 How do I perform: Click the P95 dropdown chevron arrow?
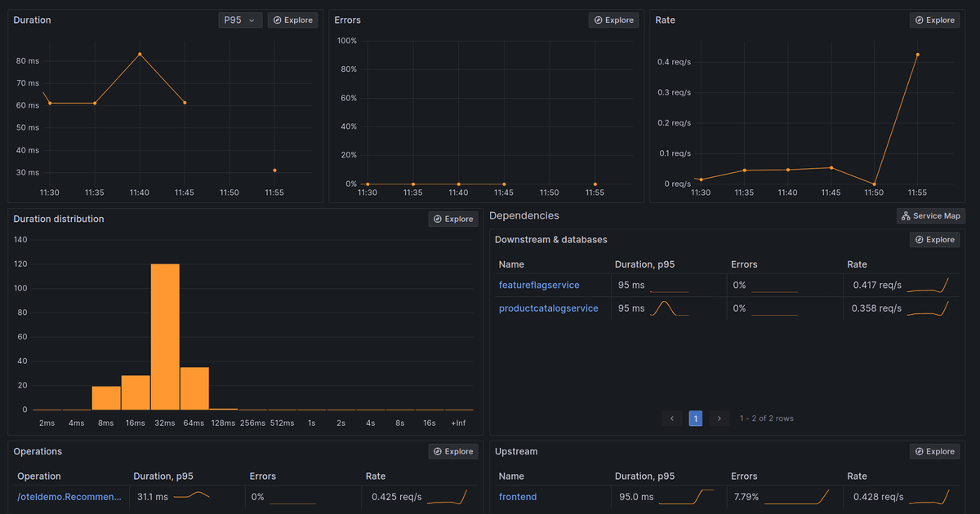[252, 20]
